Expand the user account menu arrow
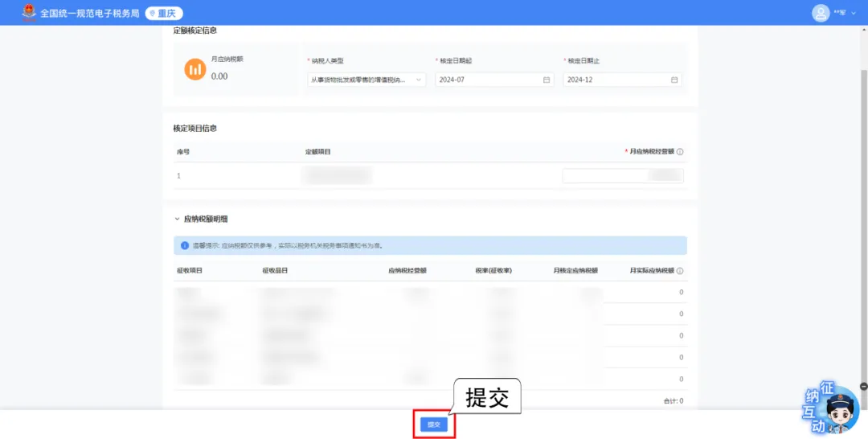The image size is (868, 439). tap(853, 14)
